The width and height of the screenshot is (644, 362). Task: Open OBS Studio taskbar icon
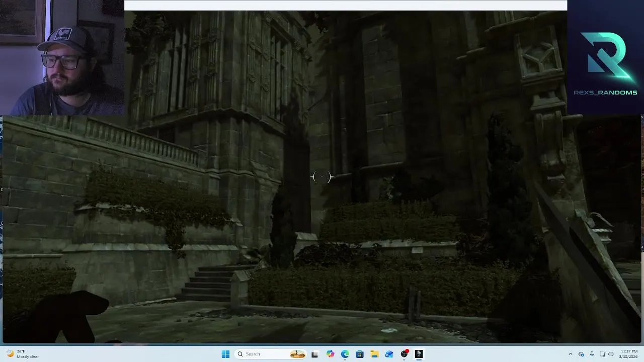404,354
